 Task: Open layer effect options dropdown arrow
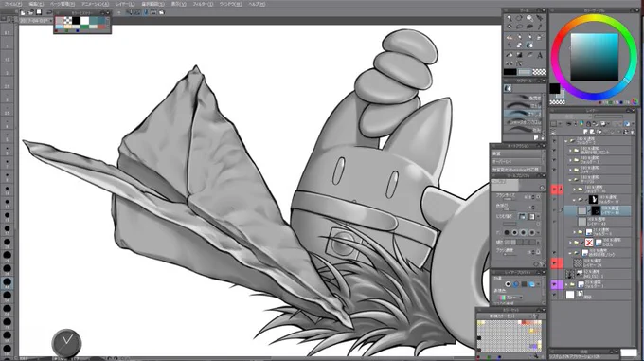coord(539,284)
